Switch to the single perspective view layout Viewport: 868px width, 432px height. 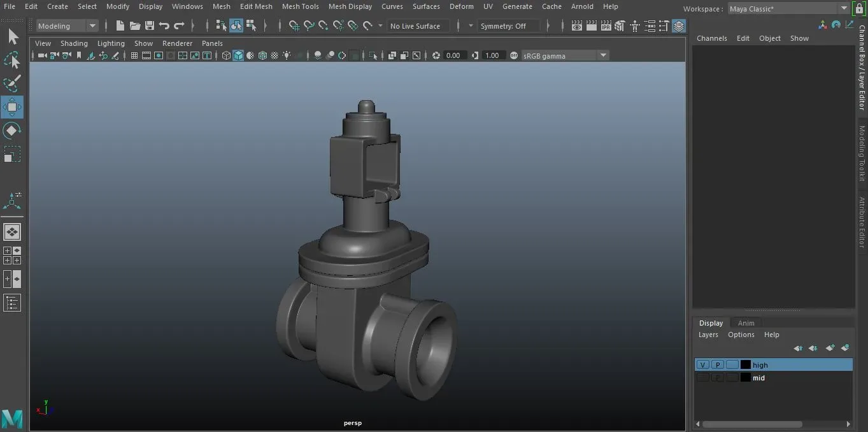pyautogui.click(x=12, y=232)
